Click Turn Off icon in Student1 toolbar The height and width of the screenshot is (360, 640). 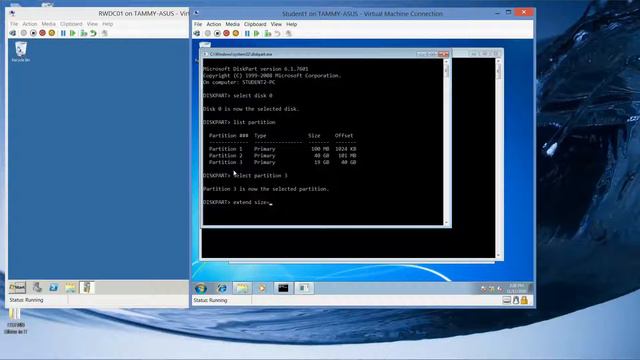217,33
